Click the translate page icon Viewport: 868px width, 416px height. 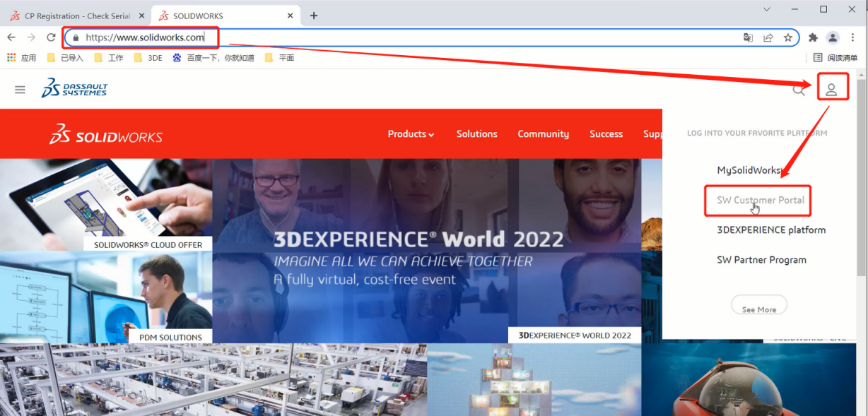(748, 37)
